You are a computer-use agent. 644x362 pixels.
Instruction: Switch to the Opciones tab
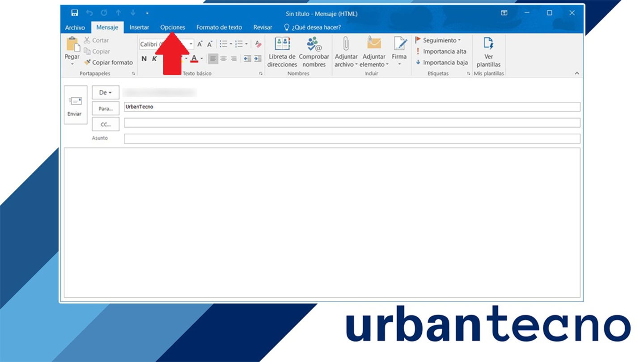click(173, 27)
